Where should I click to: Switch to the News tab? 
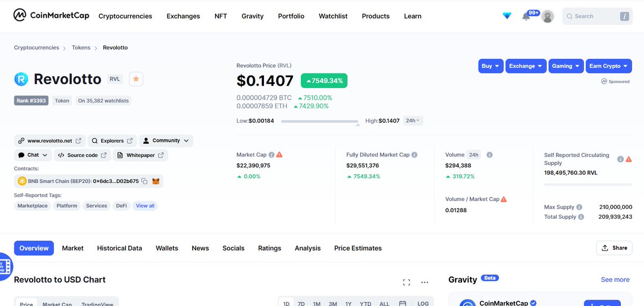[200, 248]
